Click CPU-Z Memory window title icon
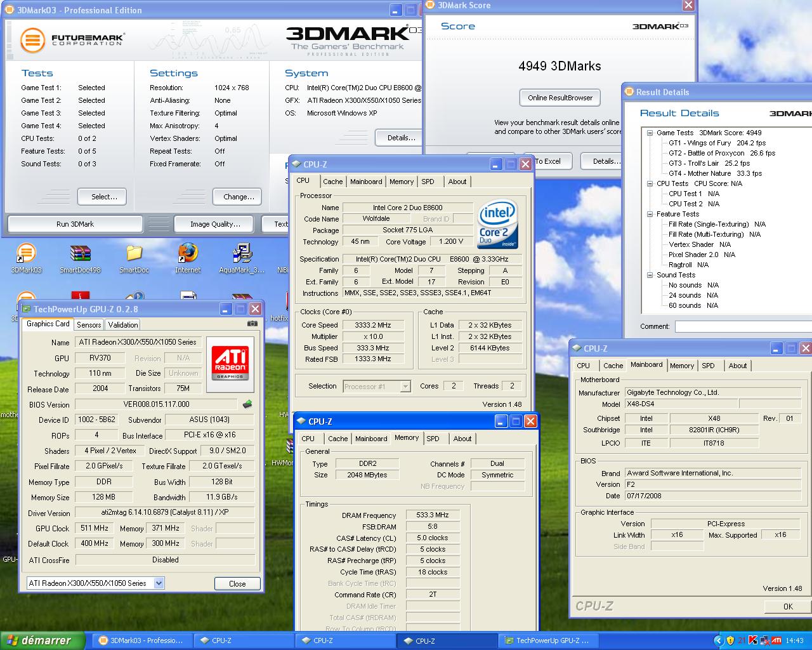The height and width of the screenshot is (650, 812). (301, 421)
